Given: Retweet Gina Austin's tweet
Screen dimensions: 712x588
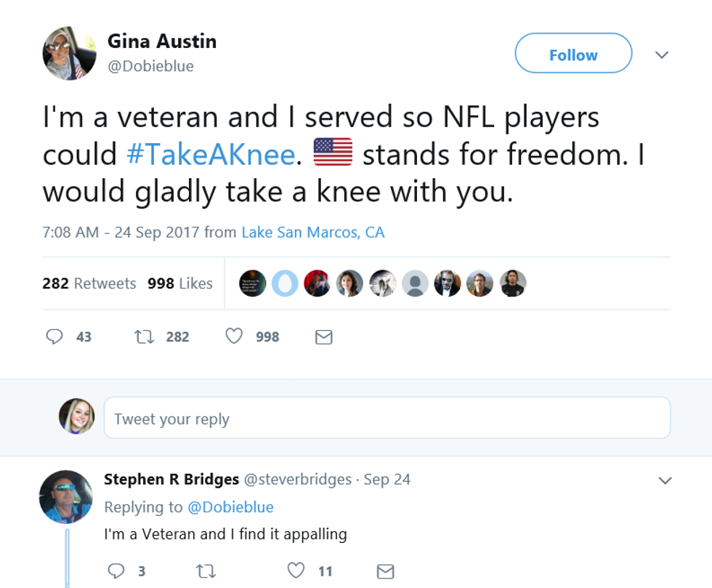Looking at the screenshot, I should coord(143,337).
